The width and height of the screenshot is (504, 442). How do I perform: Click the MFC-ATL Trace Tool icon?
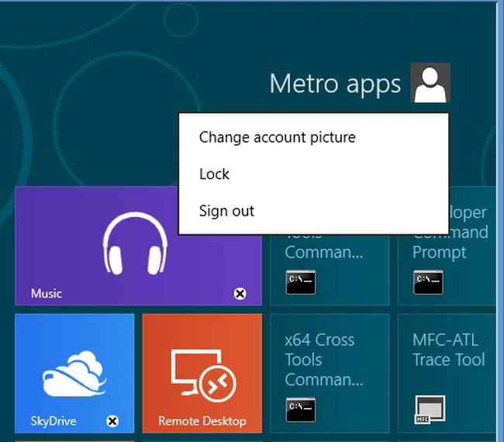(430, 409)
